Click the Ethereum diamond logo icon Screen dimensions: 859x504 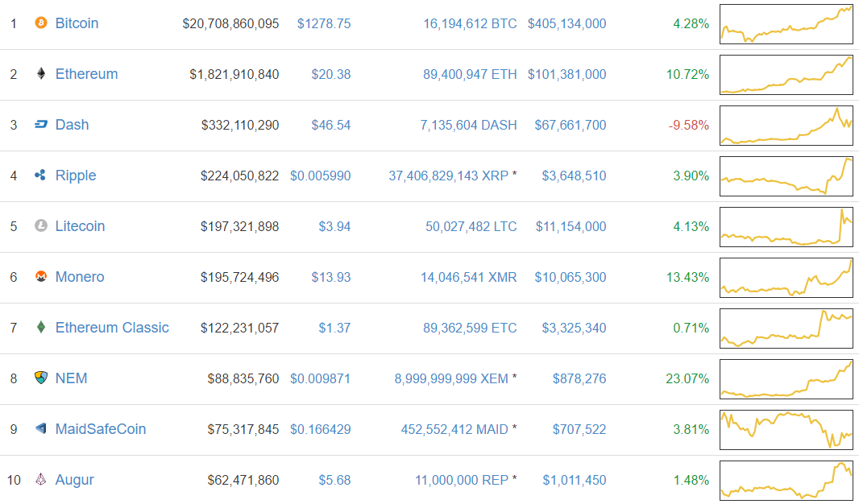point(41,73)
